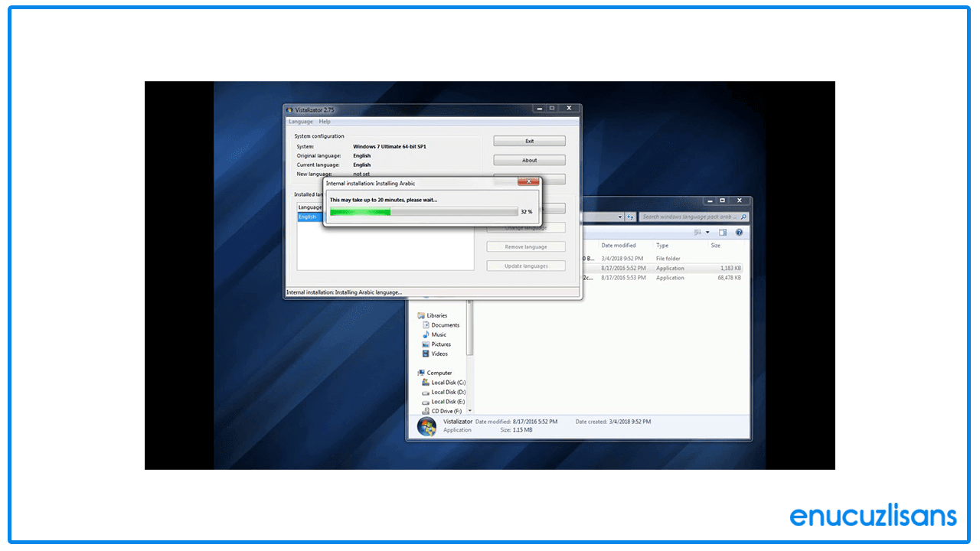Image resolution: width=980 pixels, height=551 pixels.
Task: Click the Computer icon in navigation pane
Action: click(x=421, y=373)
